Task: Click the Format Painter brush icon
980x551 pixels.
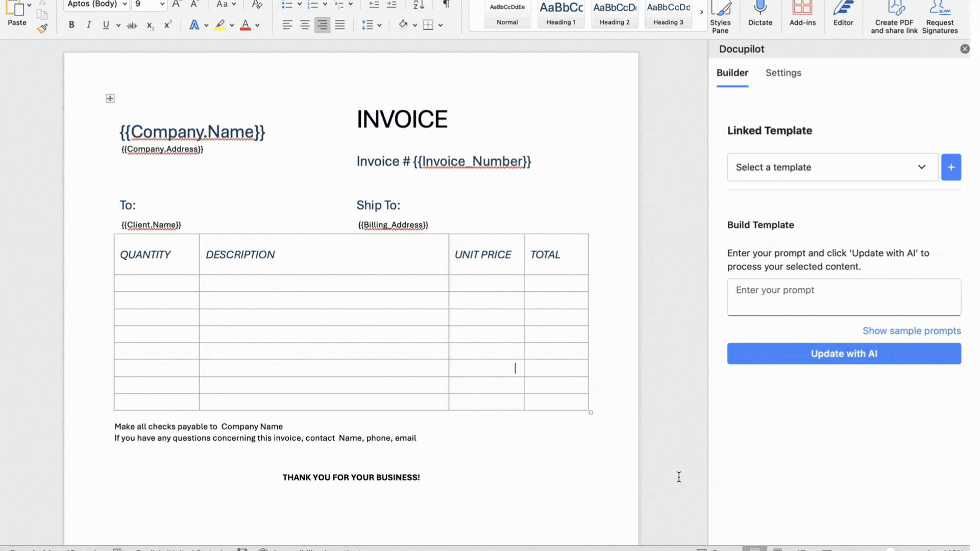Action: [42, 29]
